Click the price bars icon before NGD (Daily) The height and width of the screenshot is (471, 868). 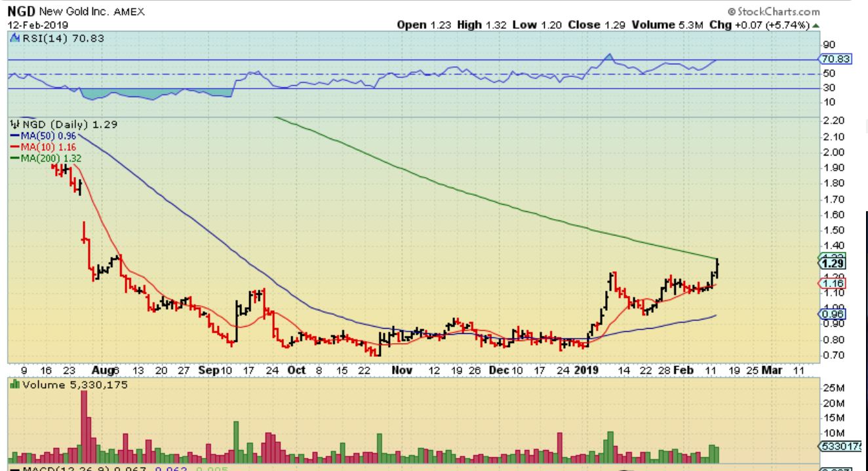click(13, 124)
